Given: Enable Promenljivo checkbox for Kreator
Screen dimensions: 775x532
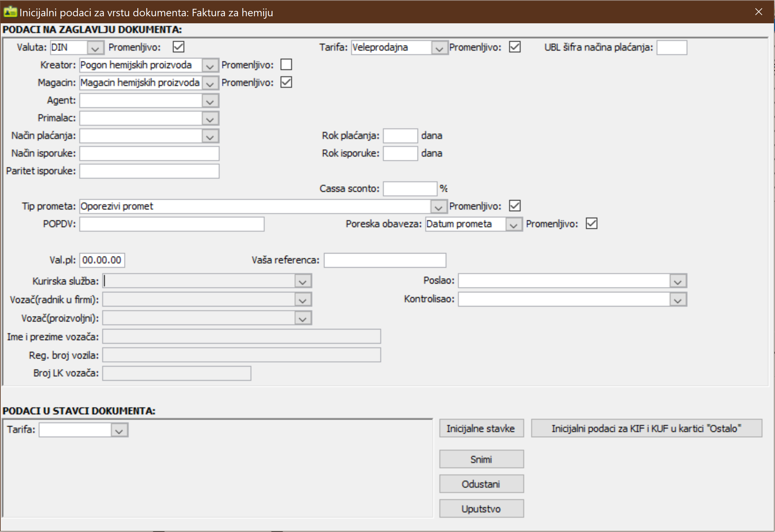Looking at the screenshot, I should 286,65.
